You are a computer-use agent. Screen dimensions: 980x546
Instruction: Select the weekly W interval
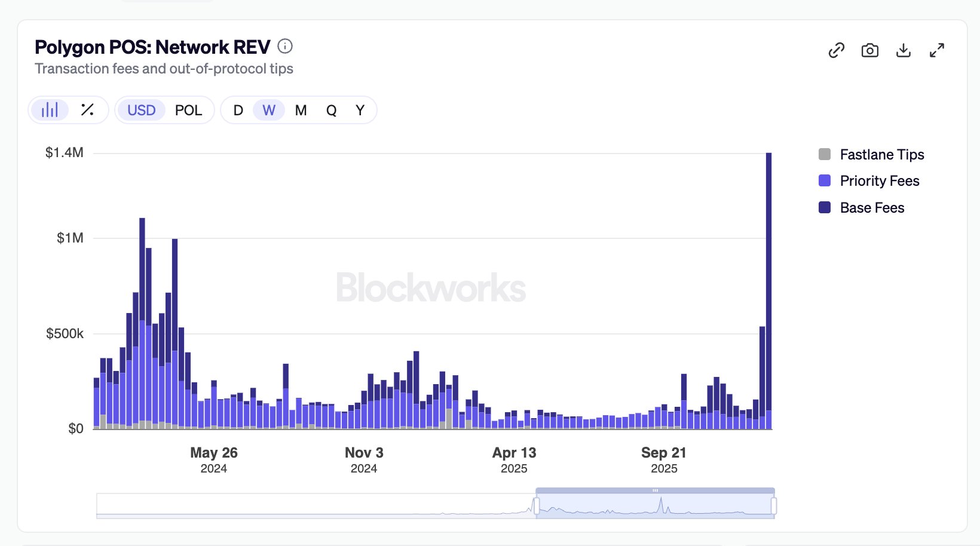pos(269,111)
